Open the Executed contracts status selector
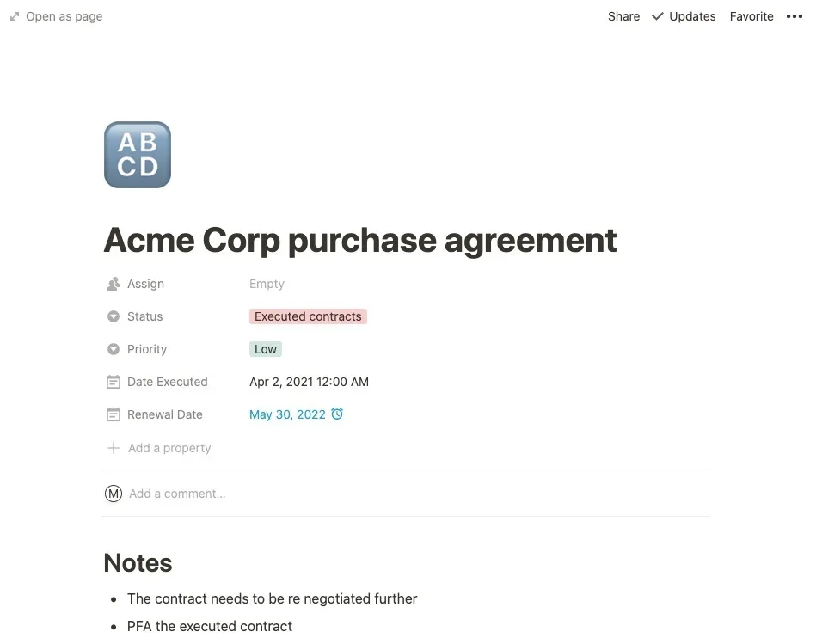The image size is (816, 644). (x=308, y=316)
